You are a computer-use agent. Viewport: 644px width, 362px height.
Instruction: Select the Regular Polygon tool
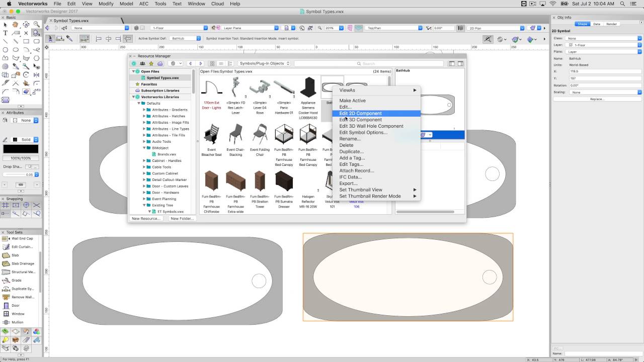(x=37, y=58)
